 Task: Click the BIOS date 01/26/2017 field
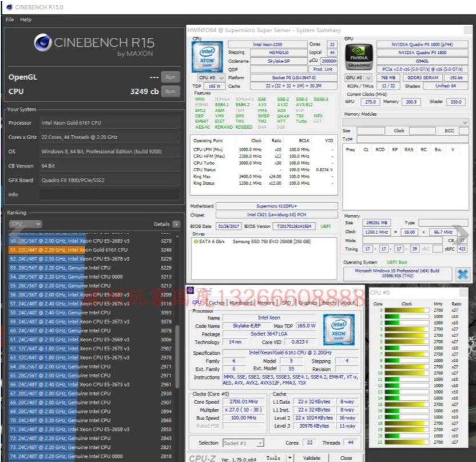(229, 226)
